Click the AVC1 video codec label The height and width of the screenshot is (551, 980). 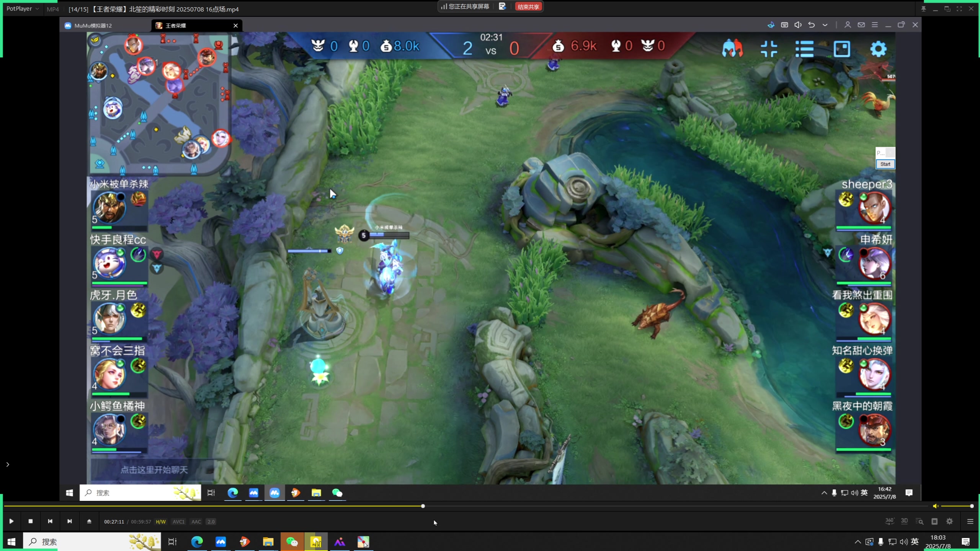point(178,522)
